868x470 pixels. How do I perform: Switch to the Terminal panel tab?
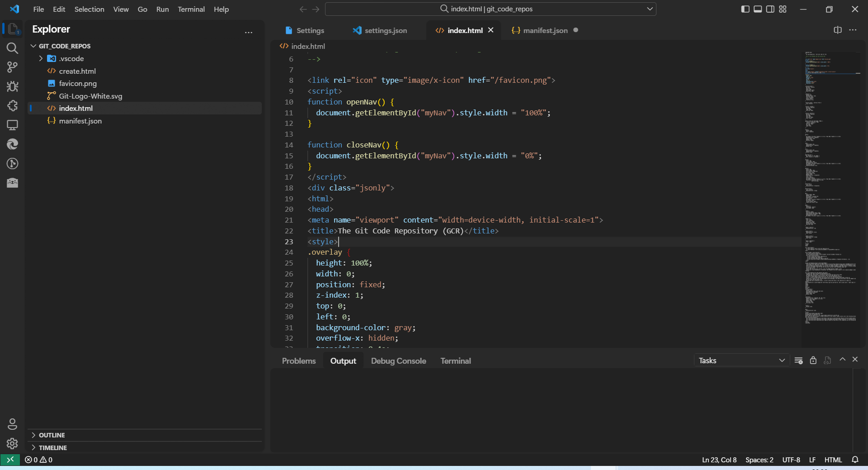click(456, 361)
